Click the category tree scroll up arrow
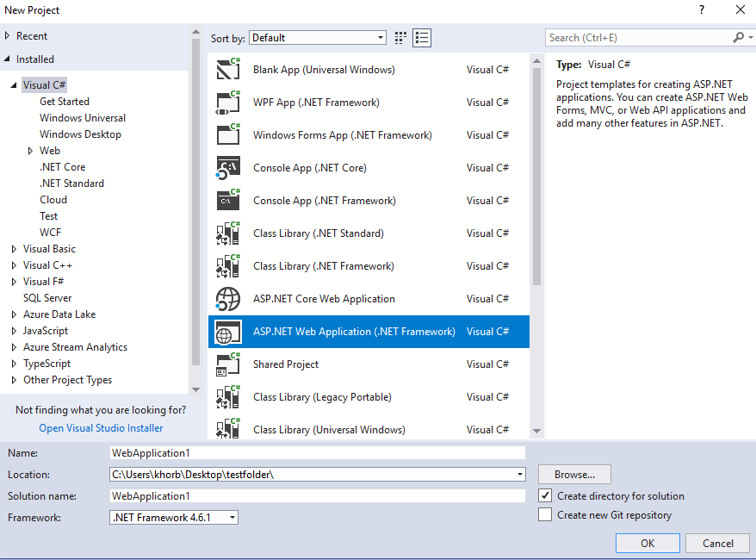 point(195,32)
